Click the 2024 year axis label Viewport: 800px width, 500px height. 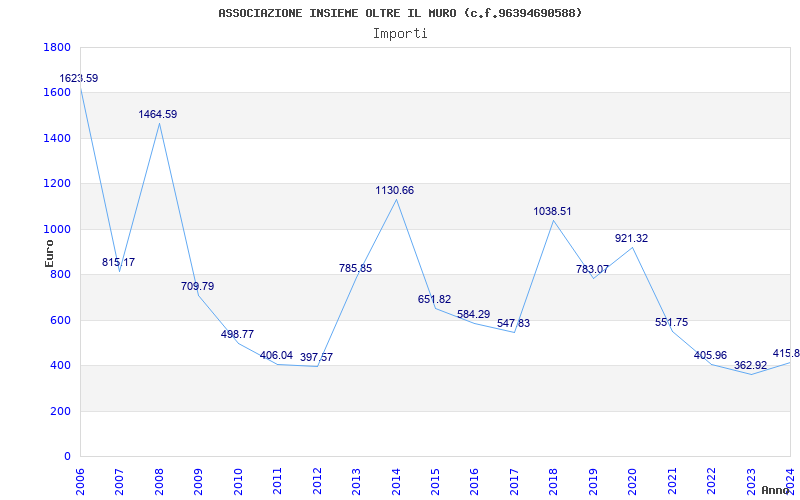pyautogui.click(x=791, y=480)
